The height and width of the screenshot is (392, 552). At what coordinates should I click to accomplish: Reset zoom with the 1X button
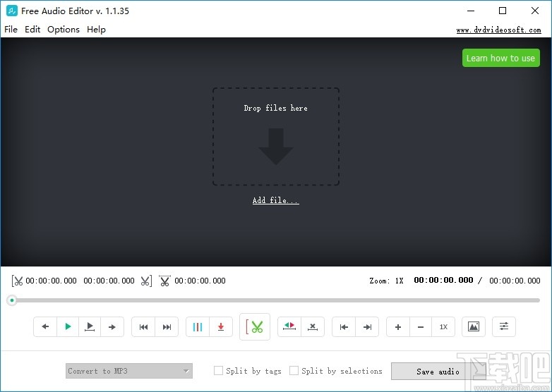(443, 326)
